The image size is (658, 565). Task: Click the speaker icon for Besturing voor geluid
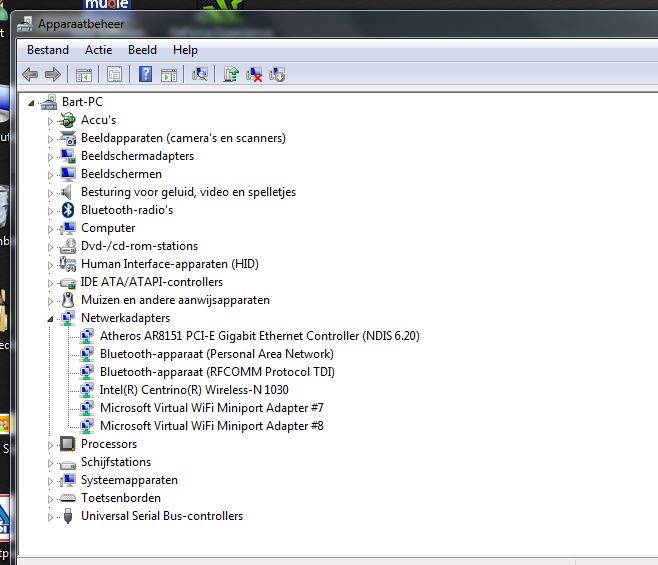point(67,192)
